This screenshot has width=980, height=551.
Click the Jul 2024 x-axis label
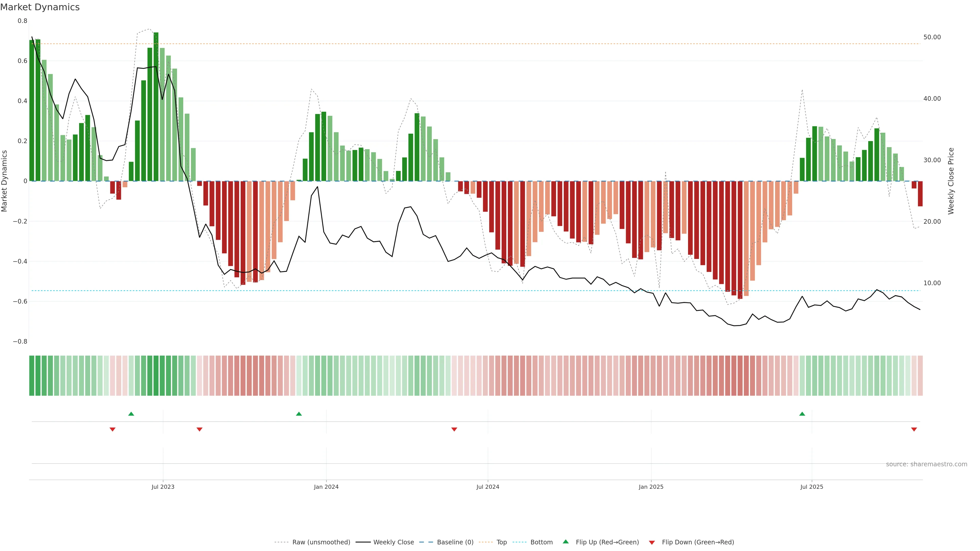488,487
